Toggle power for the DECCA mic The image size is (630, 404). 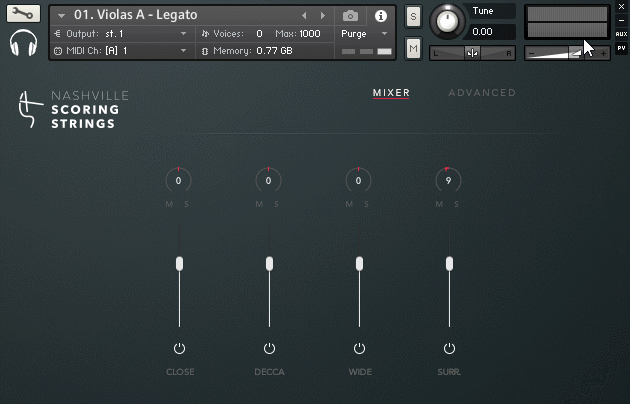[x=270, y=348]
